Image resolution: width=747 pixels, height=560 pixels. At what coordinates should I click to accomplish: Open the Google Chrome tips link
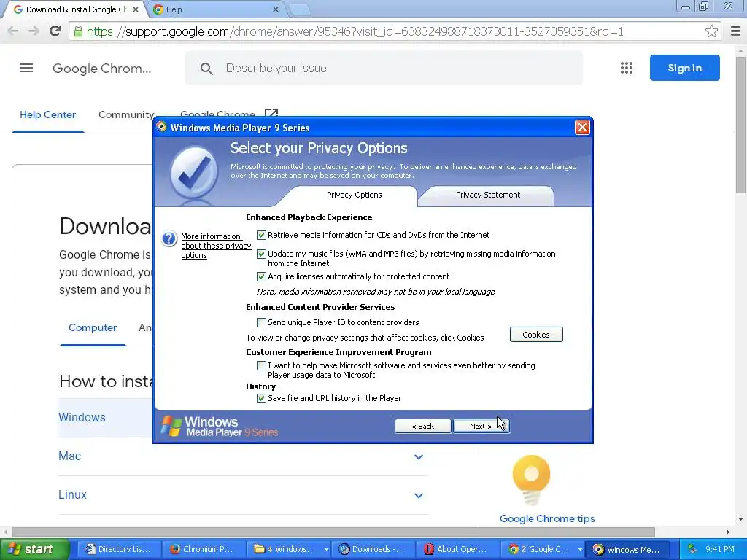[x=547, y=518]
